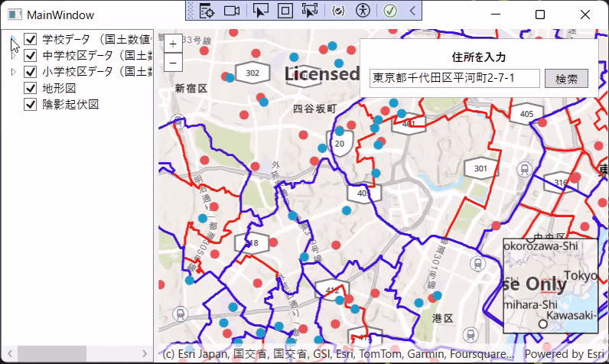Expand the 学校データ tree node
The image size is (609, 364).
click(x=13, y=39)
